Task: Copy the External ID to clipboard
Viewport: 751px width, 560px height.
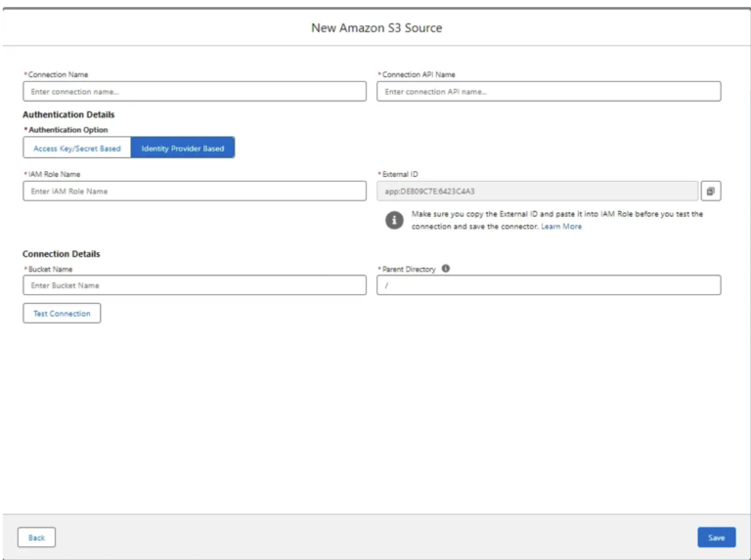Action: 711,192
